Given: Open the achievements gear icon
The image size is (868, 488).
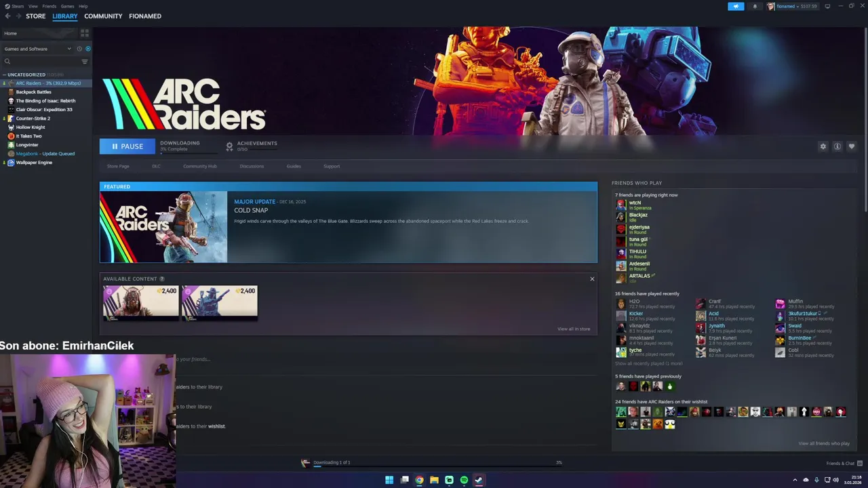Looking at the screenshot, I should click(229, 146).
